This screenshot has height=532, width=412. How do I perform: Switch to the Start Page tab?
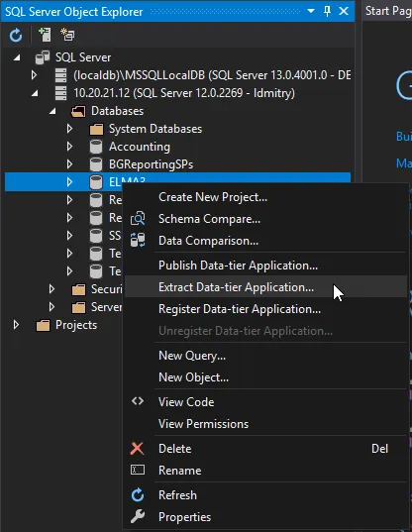click(387, 11)
